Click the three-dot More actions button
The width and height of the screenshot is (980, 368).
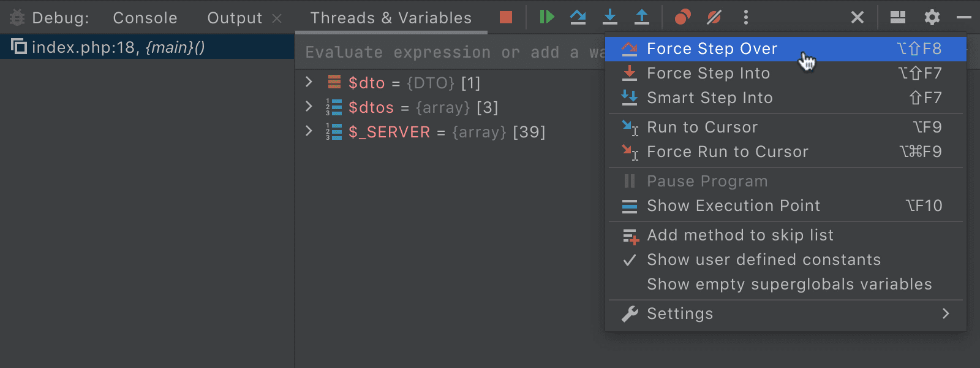pyautogui.click(x=745, y=17)
